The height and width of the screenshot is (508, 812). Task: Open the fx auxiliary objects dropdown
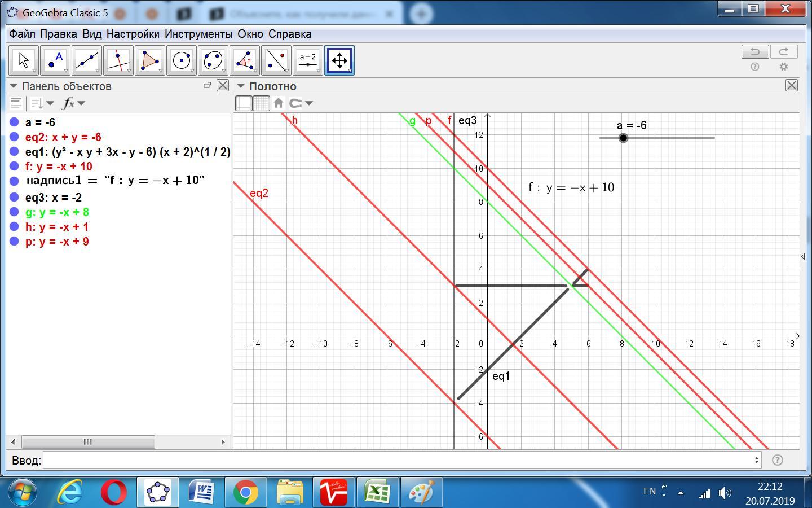[74, 103]
